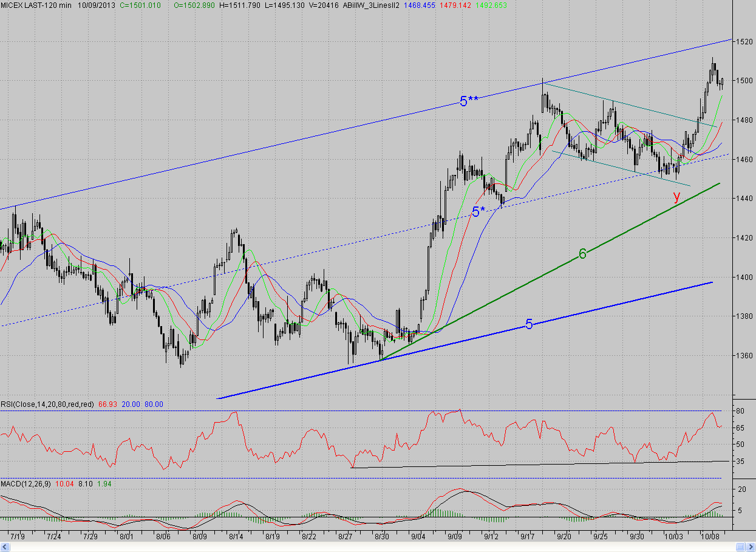Click the 9/20 date axis label
Image resolution: width=756 pixels, height=552 pixels.
(x=564, y=537)
